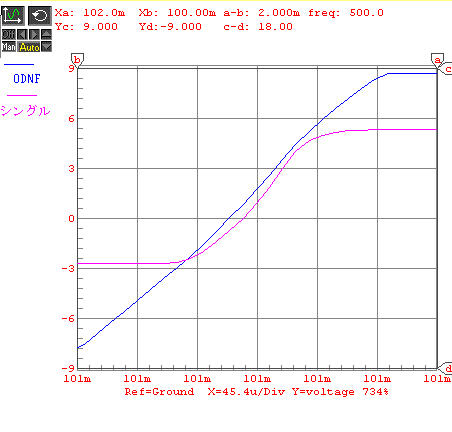This screenshot has height=432, width=452.
Task: Select horizontal cursor marker c
Action: pos(445,69)
